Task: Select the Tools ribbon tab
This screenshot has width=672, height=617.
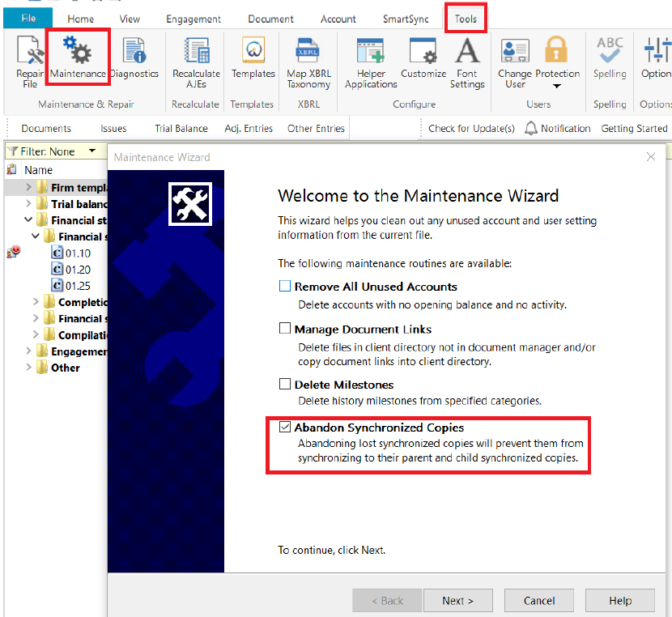Action: (466, 19)
